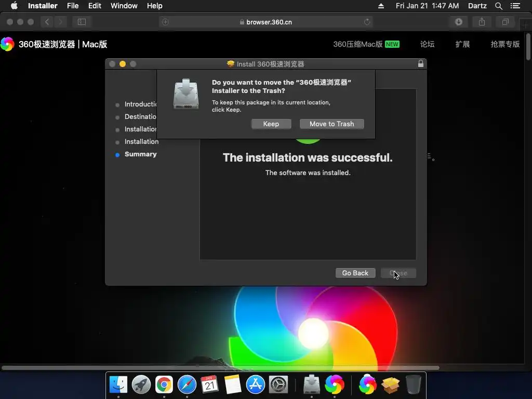Open System Preferences from the Dock
Screen dimensions: 532x399
click(x=278, y=384)
